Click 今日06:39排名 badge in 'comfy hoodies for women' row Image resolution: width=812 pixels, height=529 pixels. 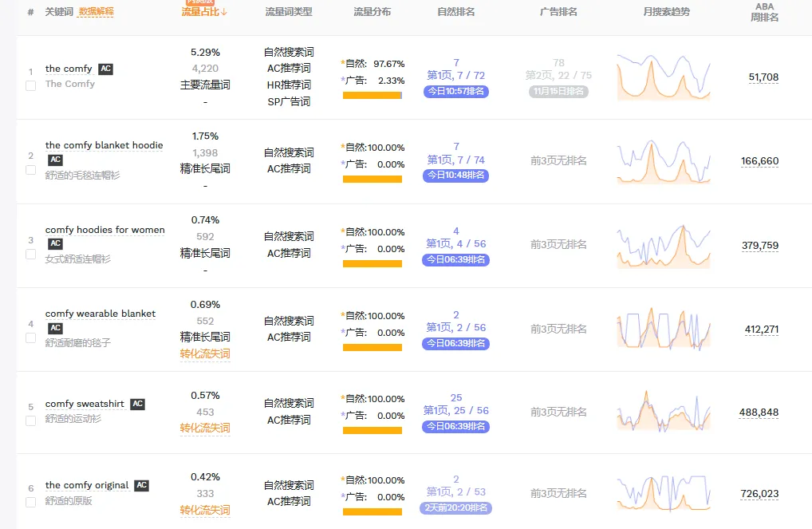pos(455,259)
